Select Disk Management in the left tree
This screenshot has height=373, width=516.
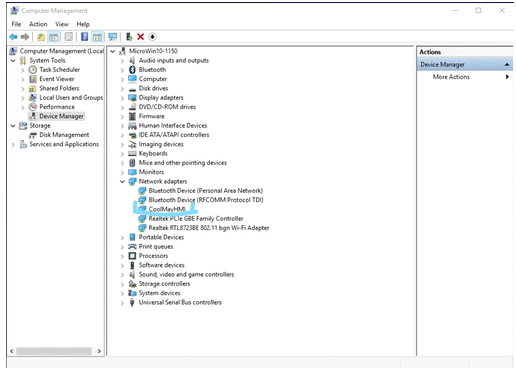pyautogui.click(x=64, y=135)
